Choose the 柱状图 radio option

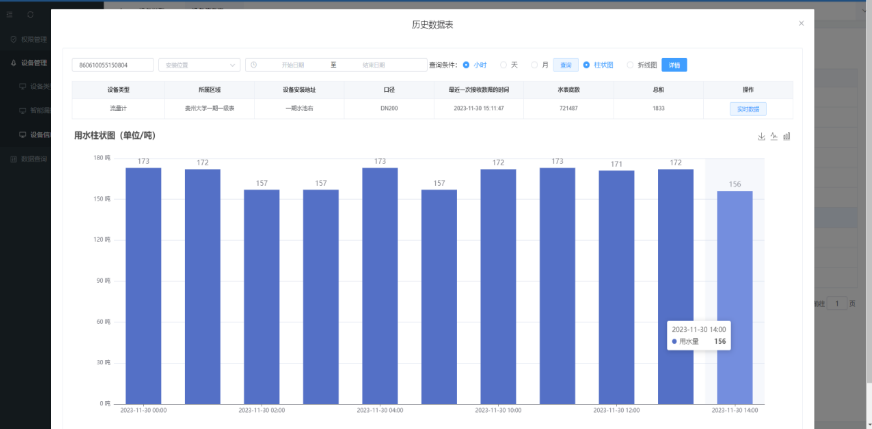tap(587, 65)
